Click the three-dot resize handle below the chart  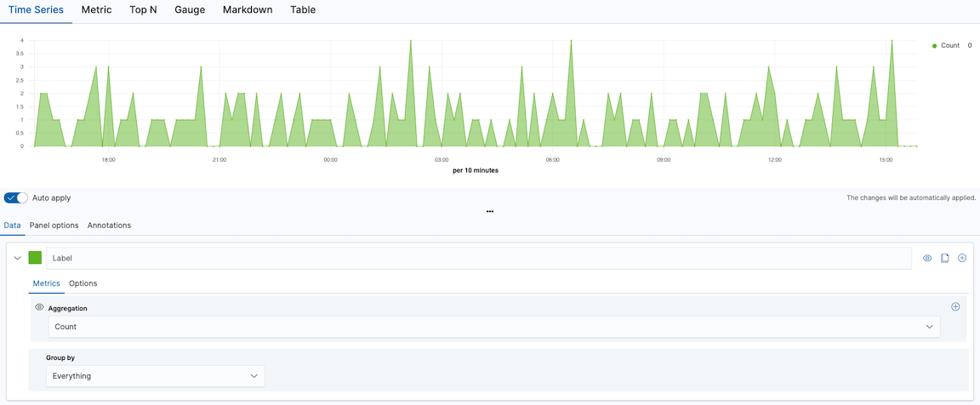(490, 211)
